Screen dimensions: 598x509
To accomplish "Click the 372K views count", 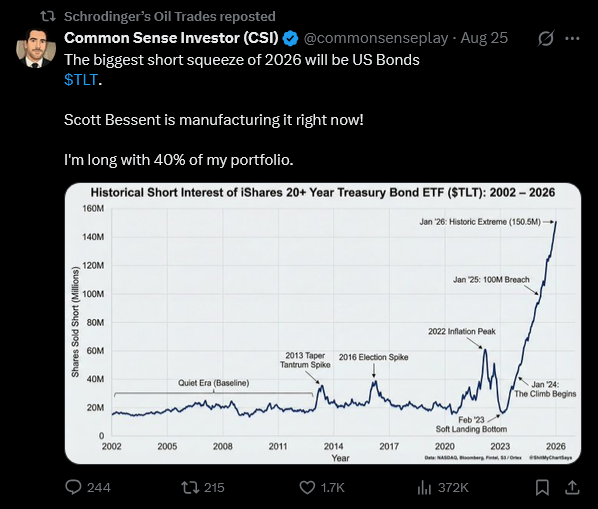I will coord(453,488).
